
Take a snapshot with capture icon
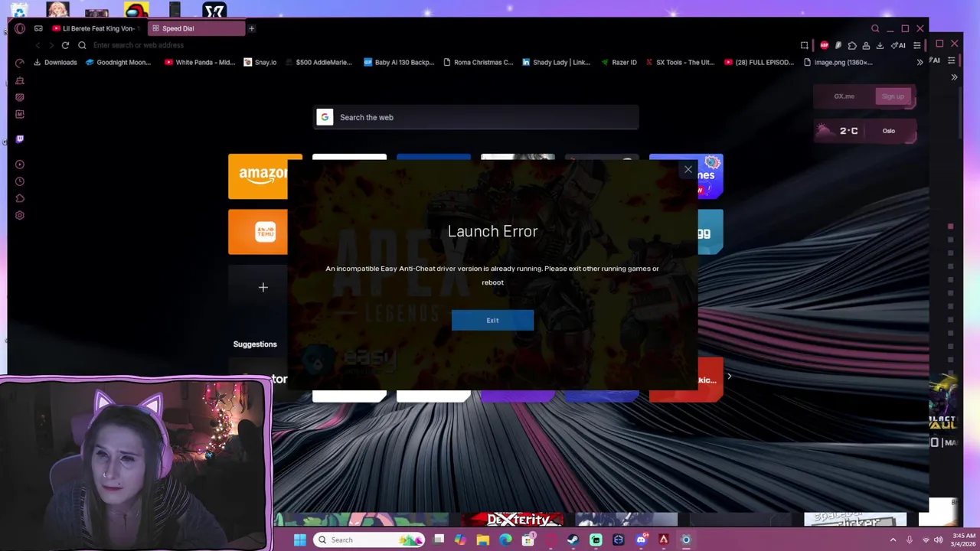[x=805, y=45]
